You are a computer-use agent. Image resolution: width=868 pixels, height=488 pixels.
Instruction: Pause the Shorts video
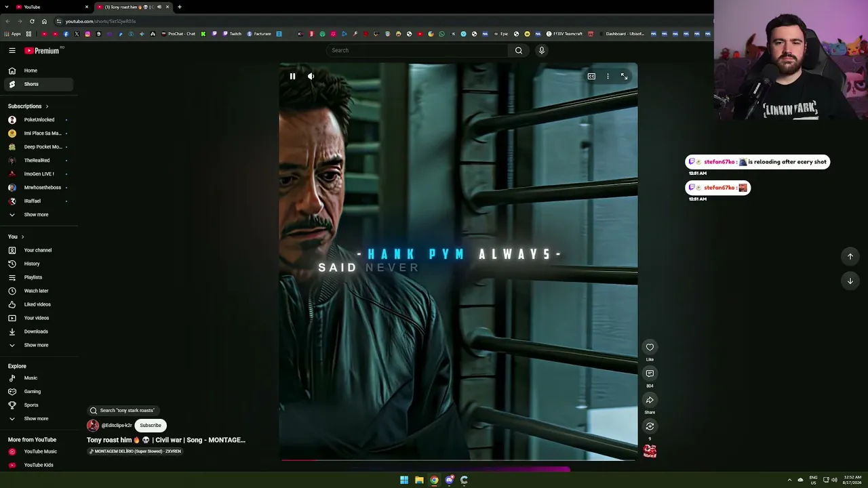(292, 77)
